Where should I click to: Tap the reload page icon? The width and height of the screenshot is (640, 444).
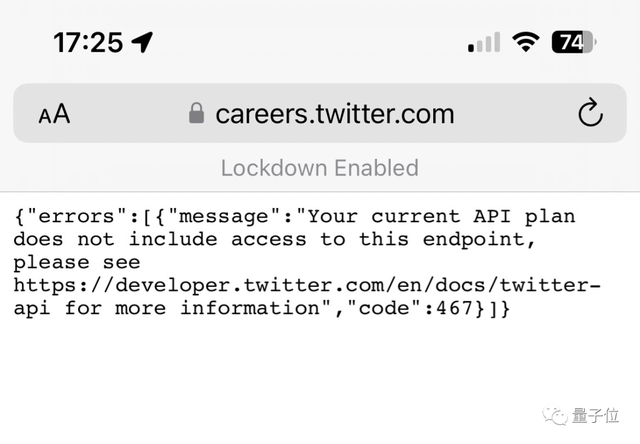coord(590,113)
